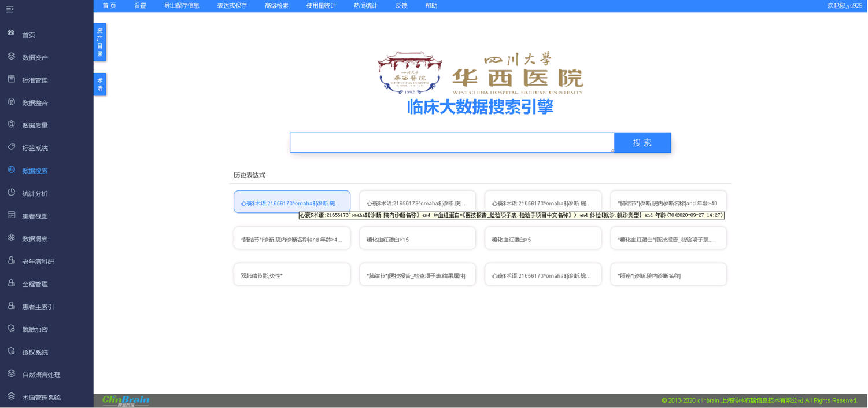The width and height of the screenshot is (868, 408).
Task: Click the blue 搜 索 button
Action: point(642,143)
